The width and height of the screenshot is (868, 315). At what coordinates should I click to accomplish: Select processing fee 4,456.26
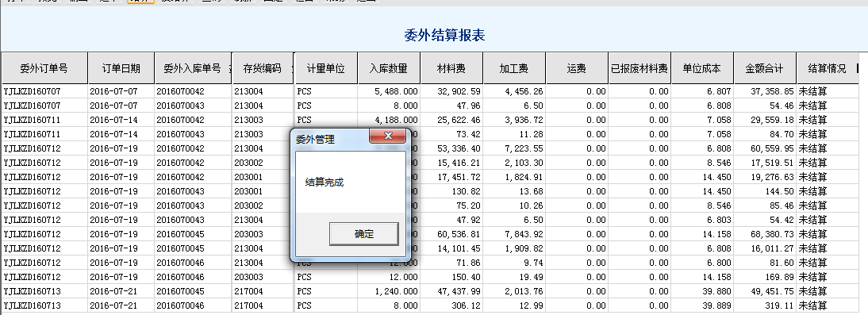pos(513,91)
